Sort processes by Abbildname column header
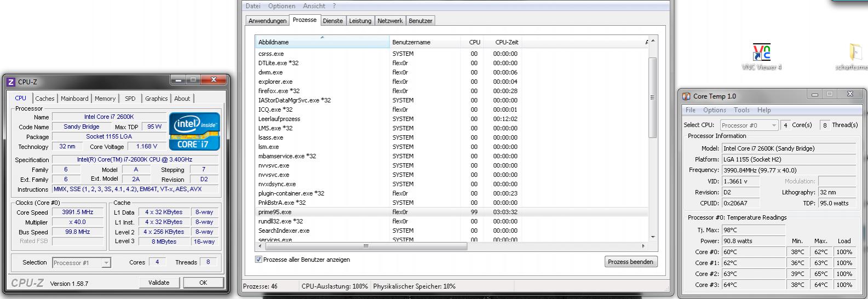The width and height of the screenshot is (868, 299). [x=322, y=42]
